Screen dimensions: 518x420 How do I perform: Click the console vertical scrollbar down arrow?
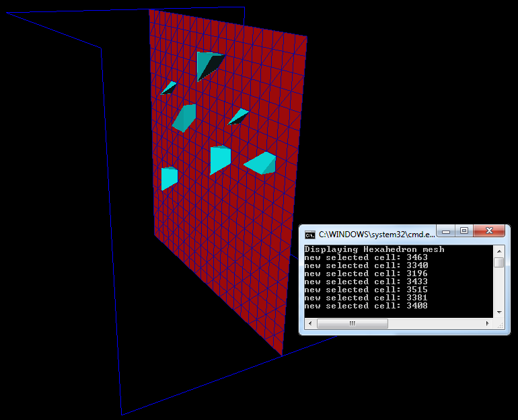498,312
